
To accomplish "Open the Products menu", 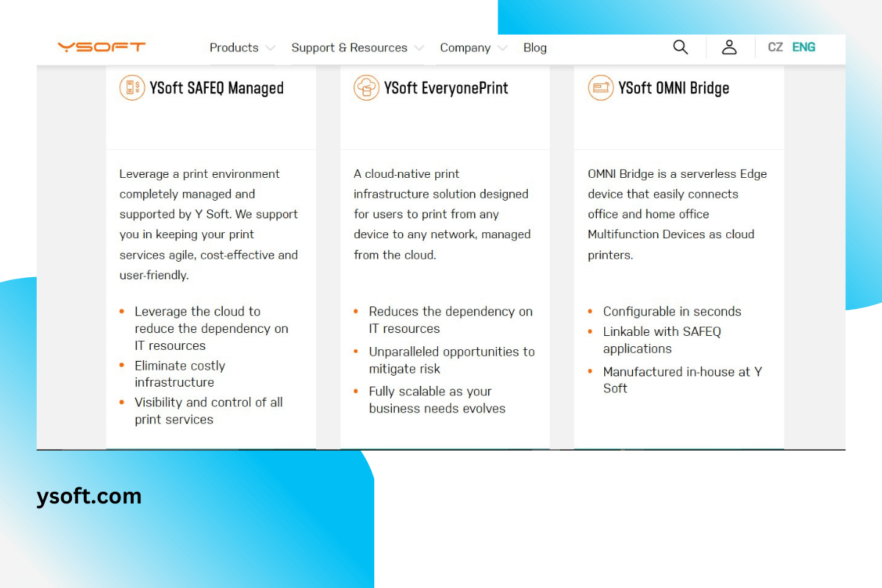I will click(234, 48).
